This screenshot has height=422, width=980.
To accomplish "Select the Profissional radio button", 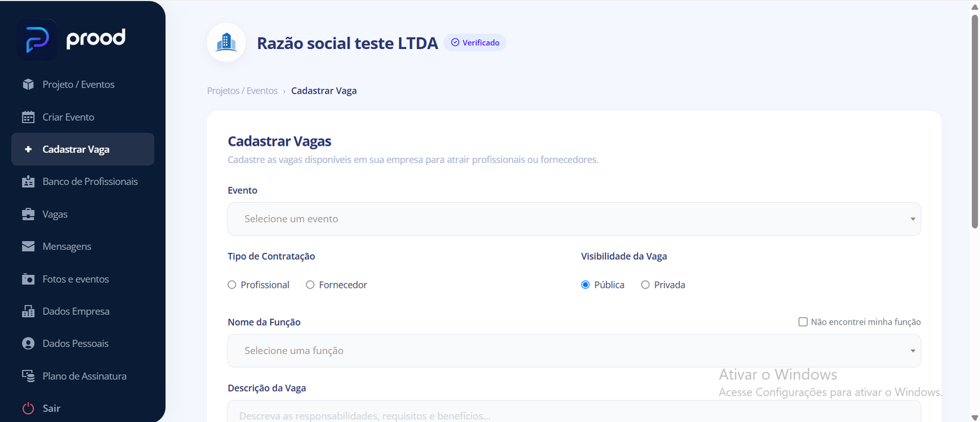I will pyautogui.click(x=232, y=285).
